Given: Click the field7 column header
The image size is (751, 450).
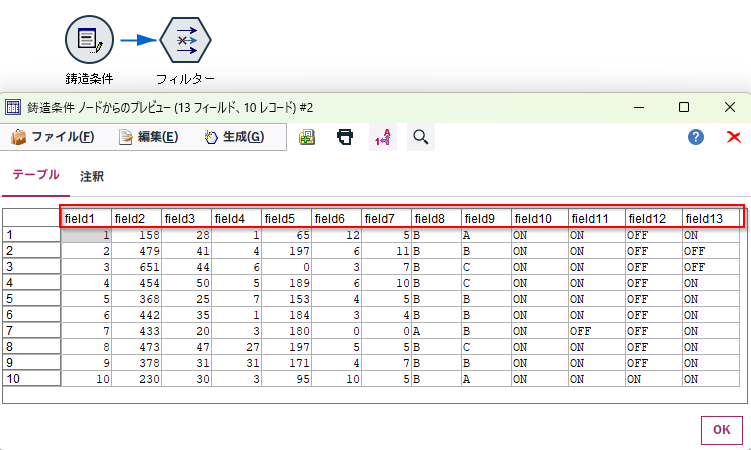Looking at the screenshot, I should pyautogui.click(x=387, y=219).
